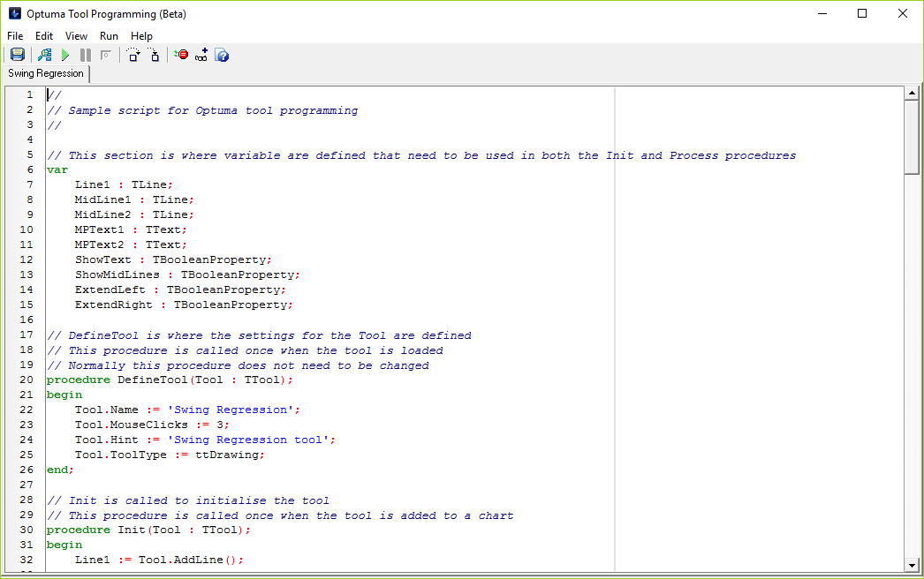
Task: Click 'Tool.Hint := 'Swing Regression tool';' line
Action: [x=205, y=440]
